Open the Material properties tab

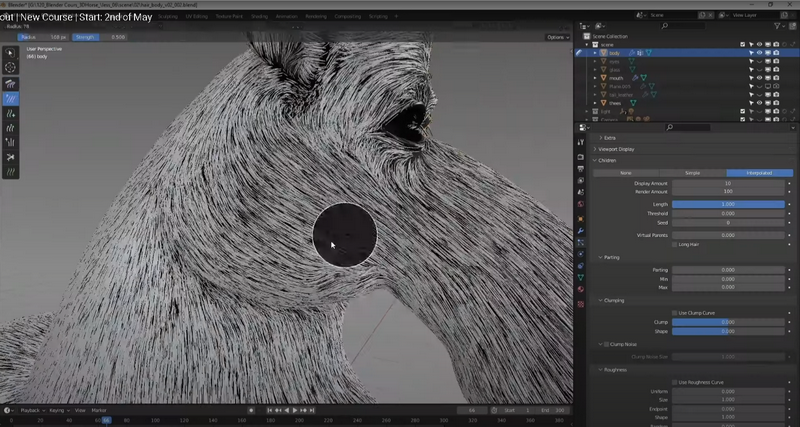(581, 289)
